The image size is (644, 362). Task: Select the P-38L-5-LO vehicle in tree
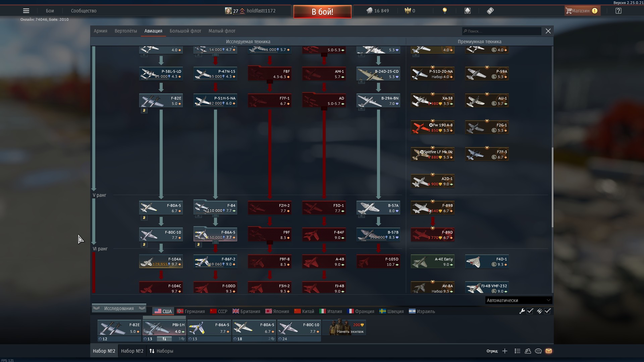pos(161,74)
